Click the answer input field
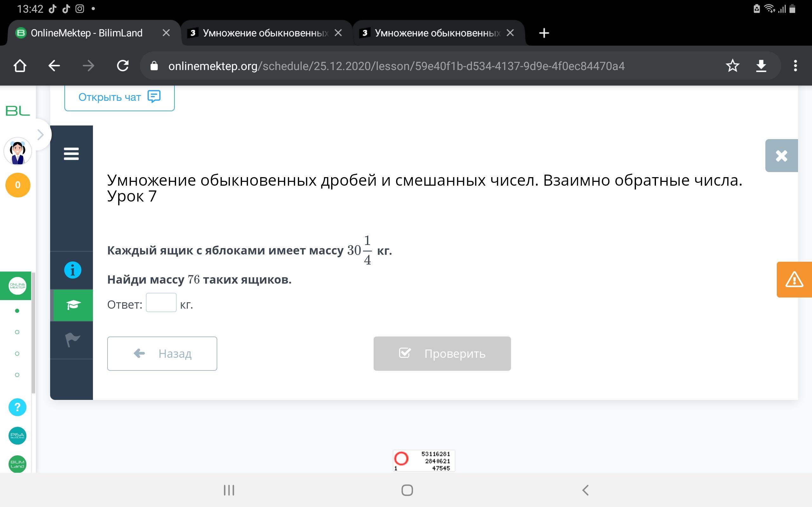Screen dimensions: 812x507 [161, 302]
